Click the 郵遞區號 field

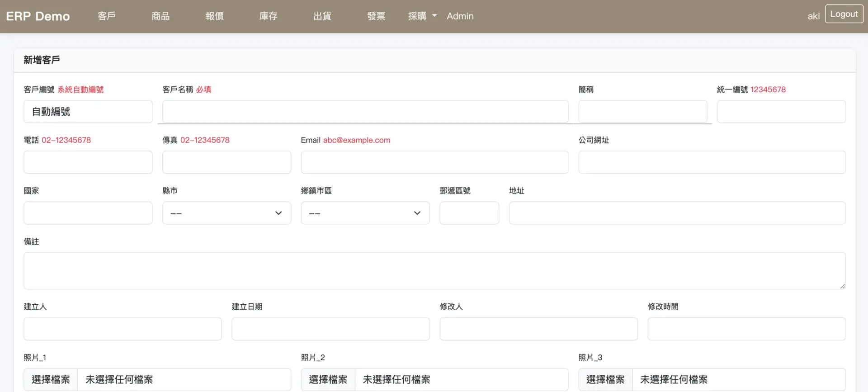[469, 213]
